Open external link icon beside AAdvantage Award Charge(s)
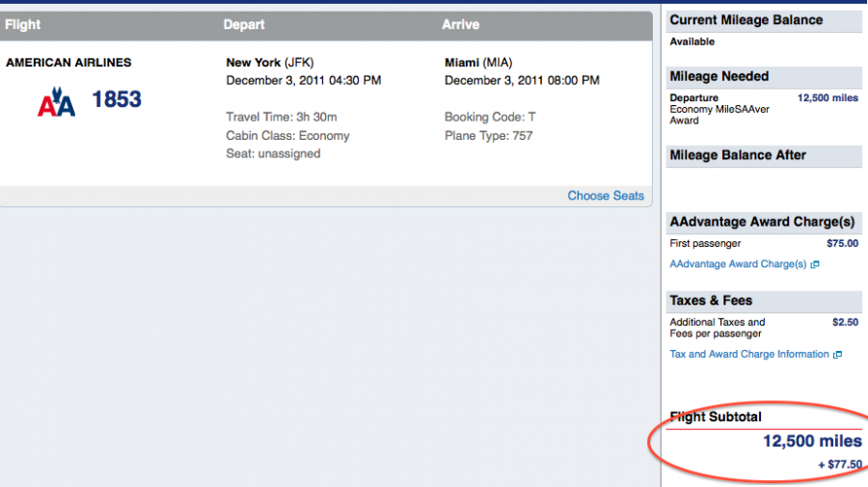Image resolution: width=868 pixels, height=487 pixels. pos(815,264)
